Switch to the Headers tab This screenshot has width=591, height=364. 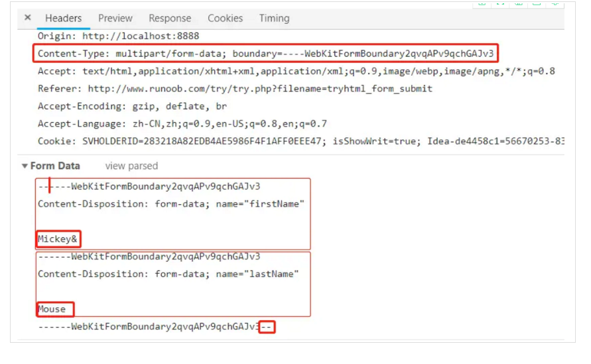click(63, 18)
